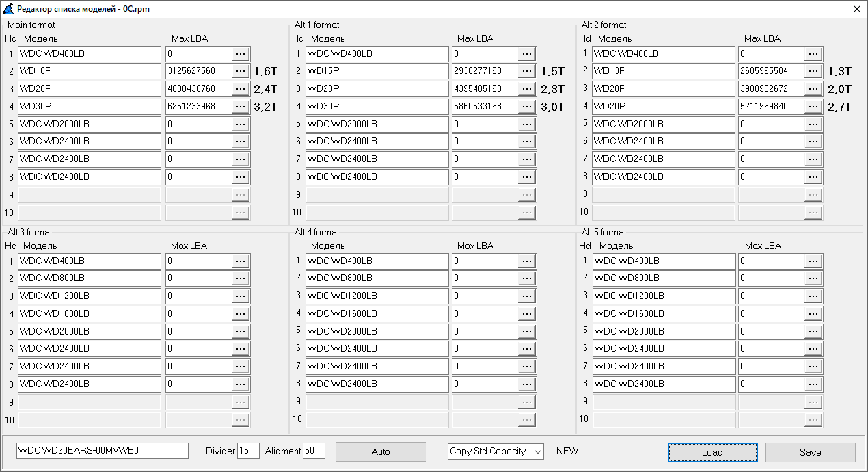
Task: Select Alt 1 format WD15P model field
Action: (377, 71)
